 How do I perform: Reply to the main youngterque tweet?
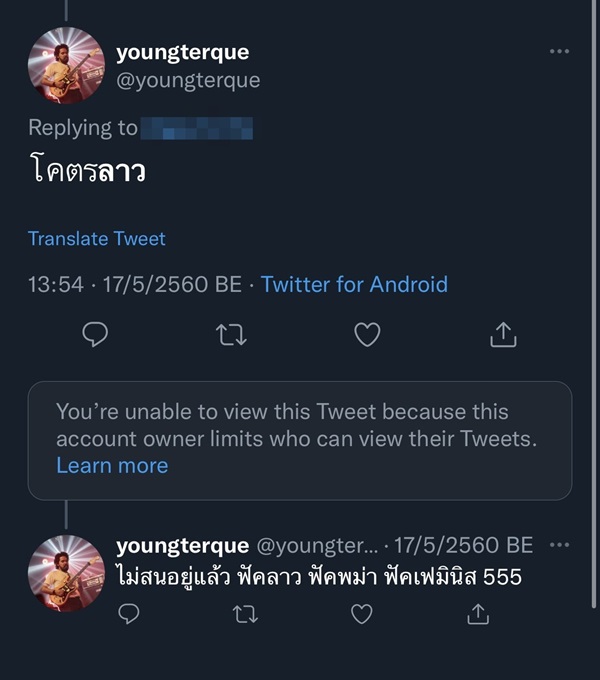click(95, 335)
